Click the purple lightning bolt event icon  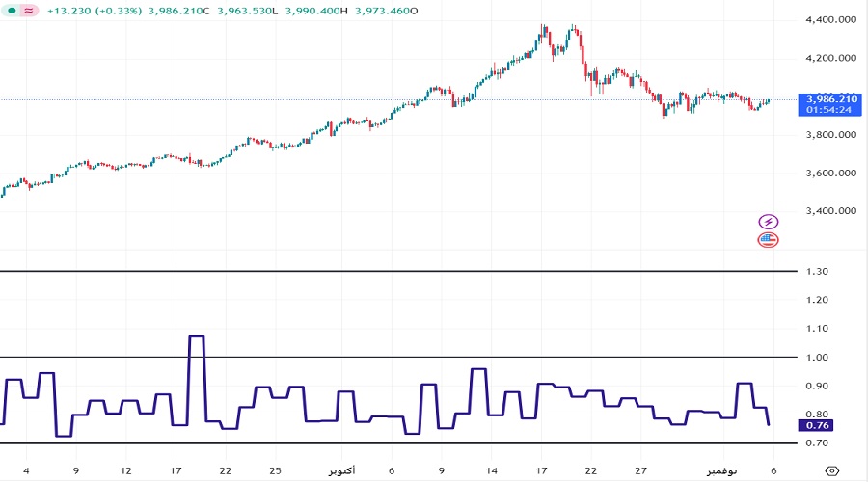[769, 222]
